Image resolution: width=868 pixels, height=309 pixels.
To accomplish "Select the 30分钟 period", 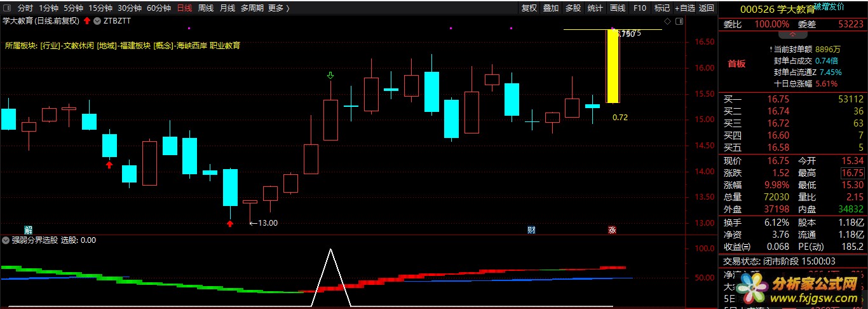I will 130,8.
